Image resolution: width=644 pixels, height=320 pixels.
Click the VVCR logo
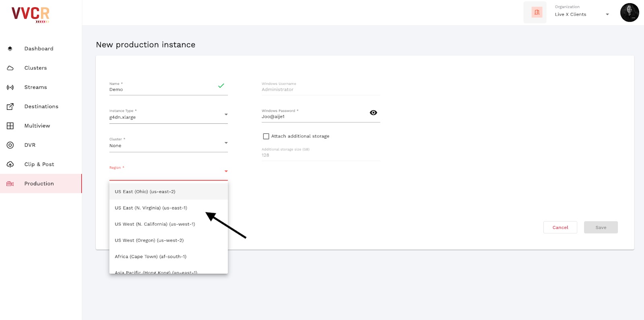coord(31,15)
